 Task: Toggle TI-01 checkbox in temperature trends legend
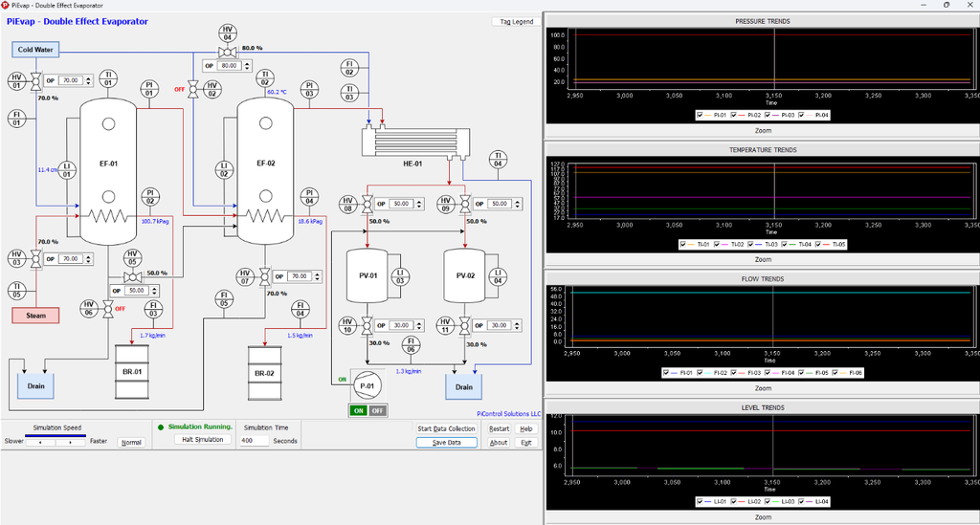(683, 244)
